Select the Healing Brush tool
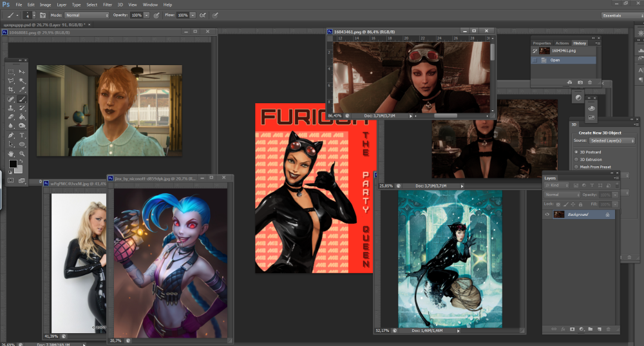The height and width of the screenshot is (346, 644). [11, 99]
